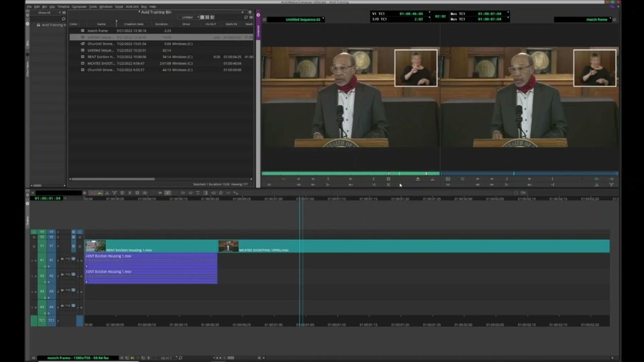
Task: Toggle the V1 record track selector
Action: (51, 246)
